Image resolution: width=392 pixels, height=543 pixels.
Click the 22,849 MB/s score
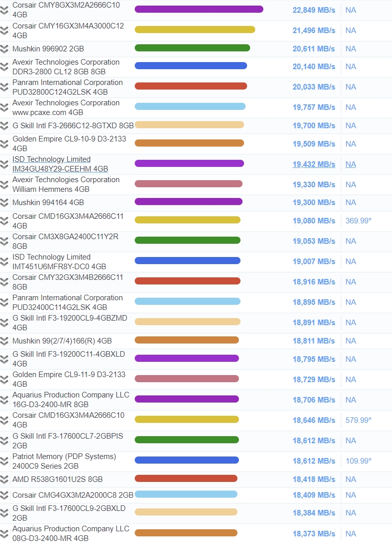[314, 10]
